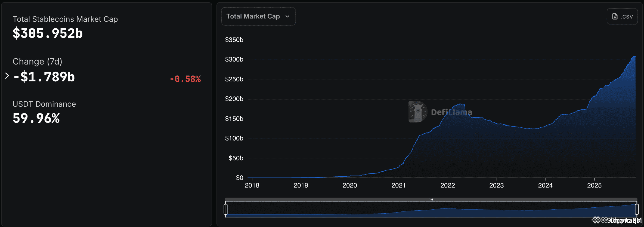644x227 pixels.
Task: Select the $305.952b market cap value
Action: click(x=48, y=33)
